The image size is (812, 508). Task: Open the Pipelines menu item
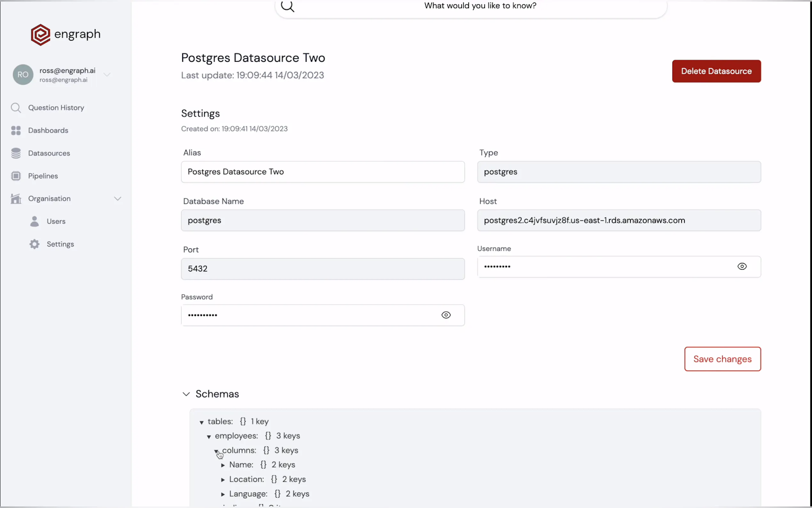click(43, 176)
